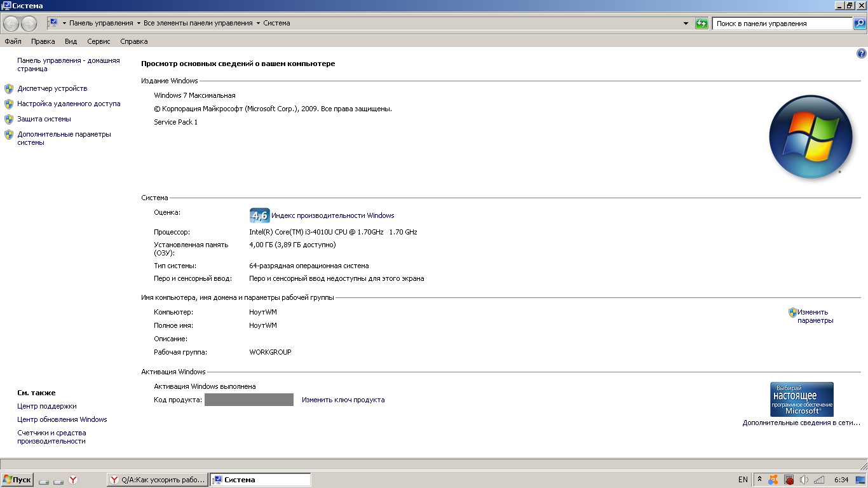868x488 pixels.
Task: Go forward with the Forward arrow button
Action: [x=29, y=24]
